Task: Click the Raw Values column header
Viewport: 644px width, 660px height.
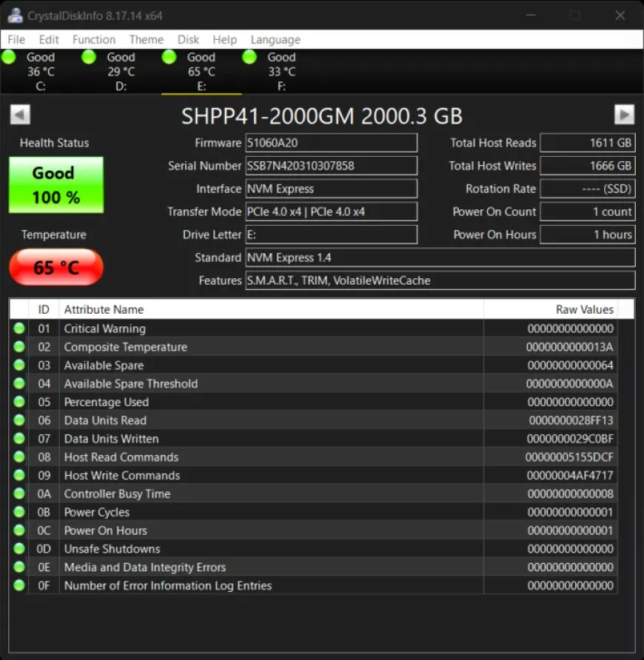Action: (x=551, y=309)
